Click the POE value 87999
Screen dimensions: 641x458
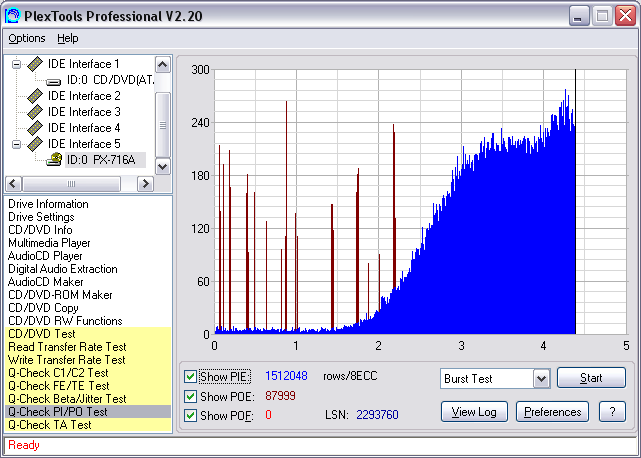(280, 396)
